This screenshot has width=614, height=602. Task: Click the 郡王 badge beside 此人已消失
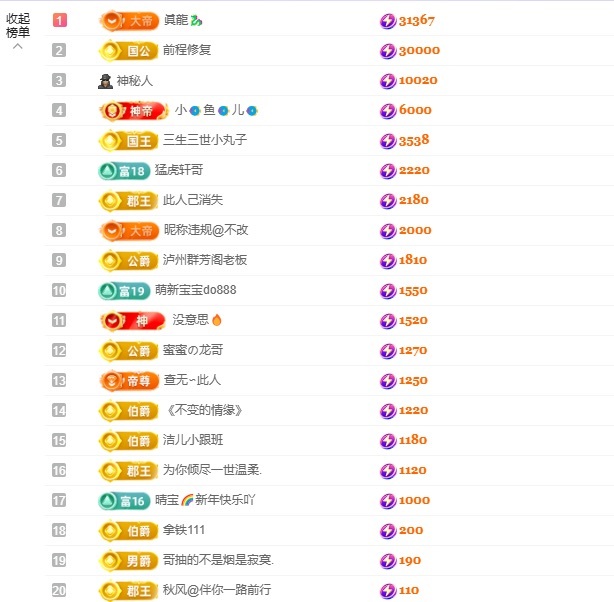[128, 201]
